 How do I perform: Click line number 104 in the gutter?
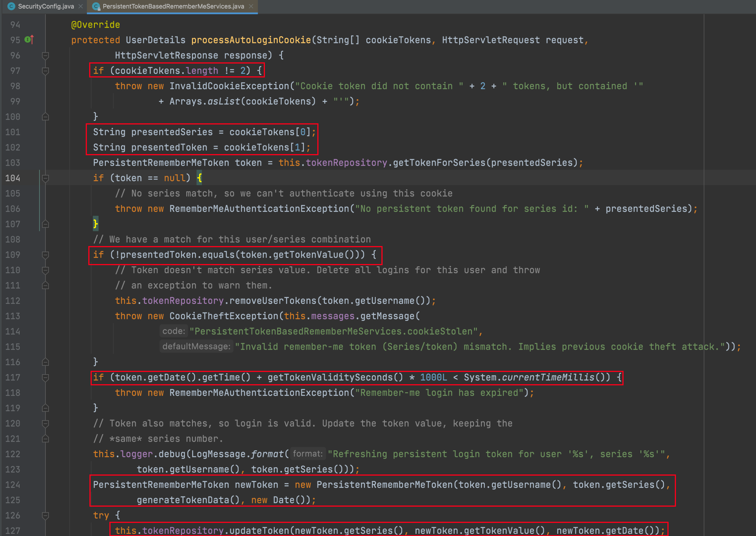click(x=13, y=178)
